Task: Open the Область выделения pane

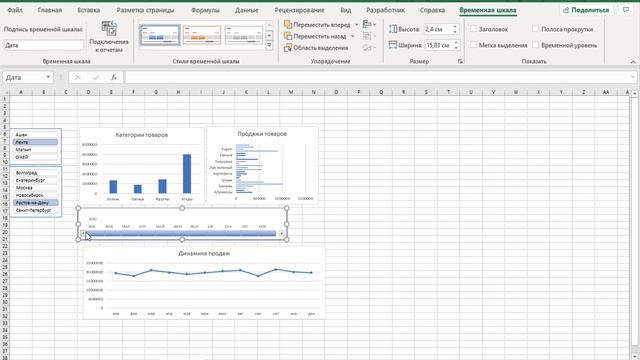Action: pos(316,48)
